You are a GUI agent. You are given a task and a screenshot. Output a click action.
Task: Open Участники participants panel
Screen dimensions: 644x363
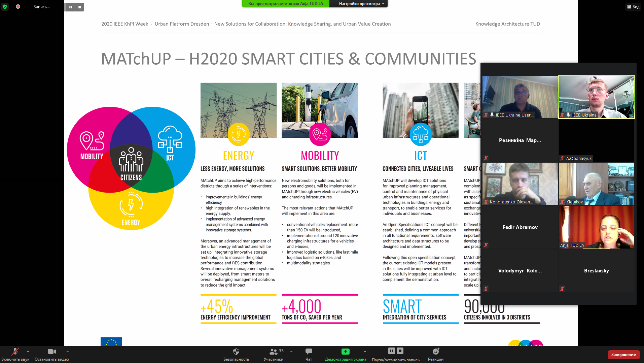coord(274,354)
